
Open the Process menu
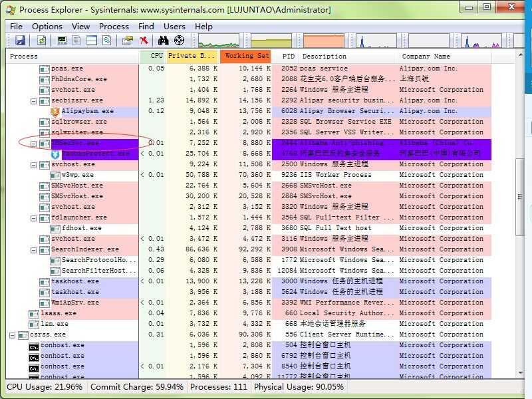tap(114, 26)
